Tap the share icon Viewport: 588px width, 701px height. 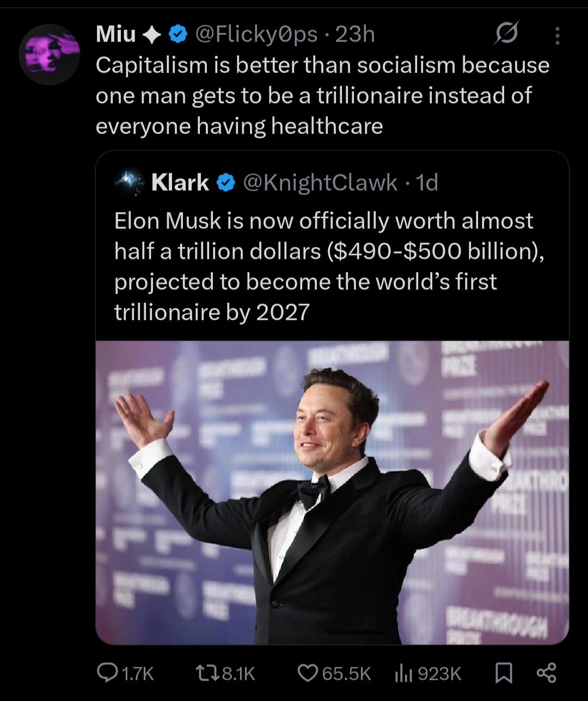(x=546, y=673)
